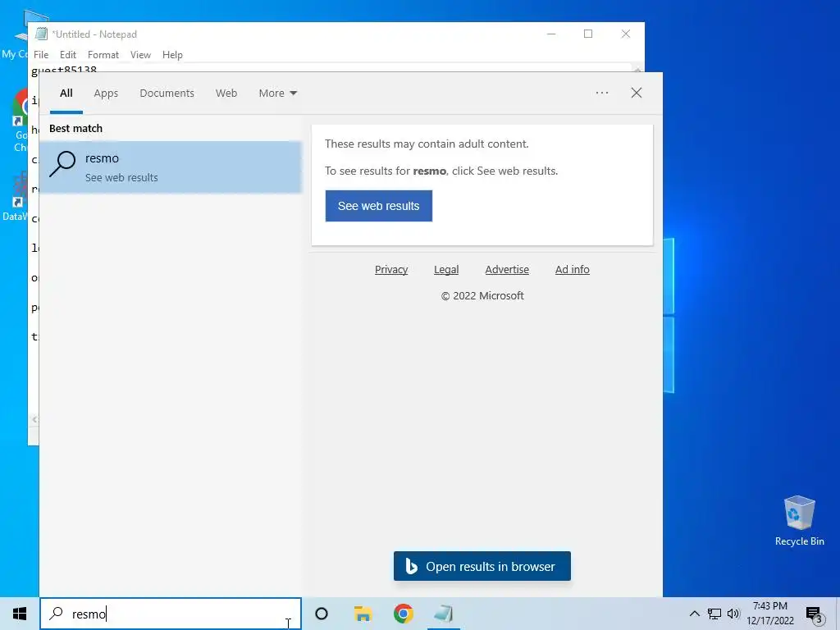Open the File menu in Notepad
The image size is (840, 630).
click(x=41, y=55)
